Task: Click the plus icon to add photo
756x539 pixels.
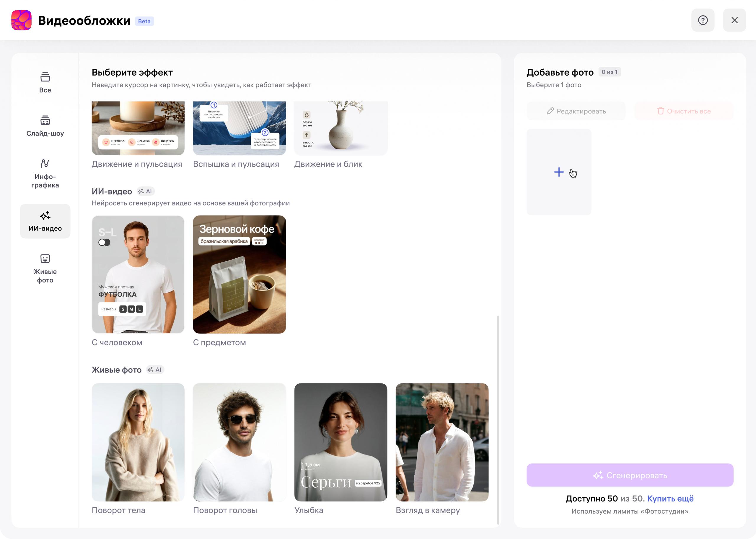Action: click(559, 172)
